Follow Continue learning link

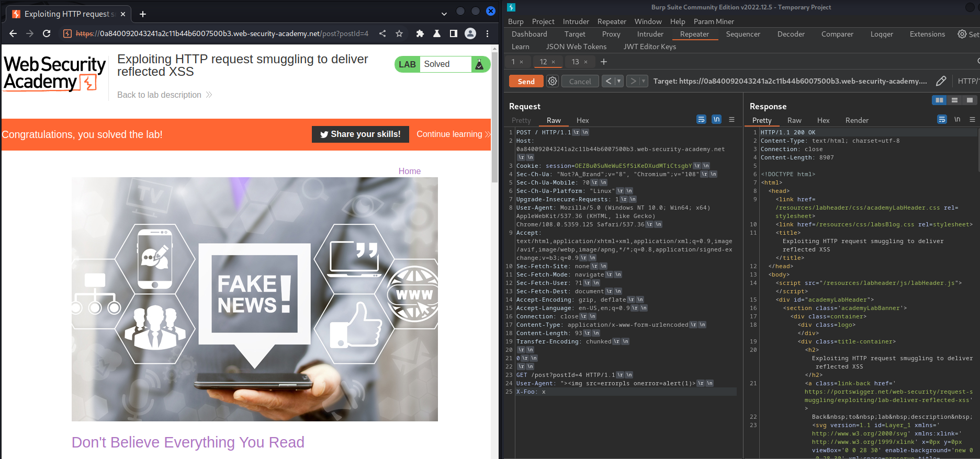[453, 134]
